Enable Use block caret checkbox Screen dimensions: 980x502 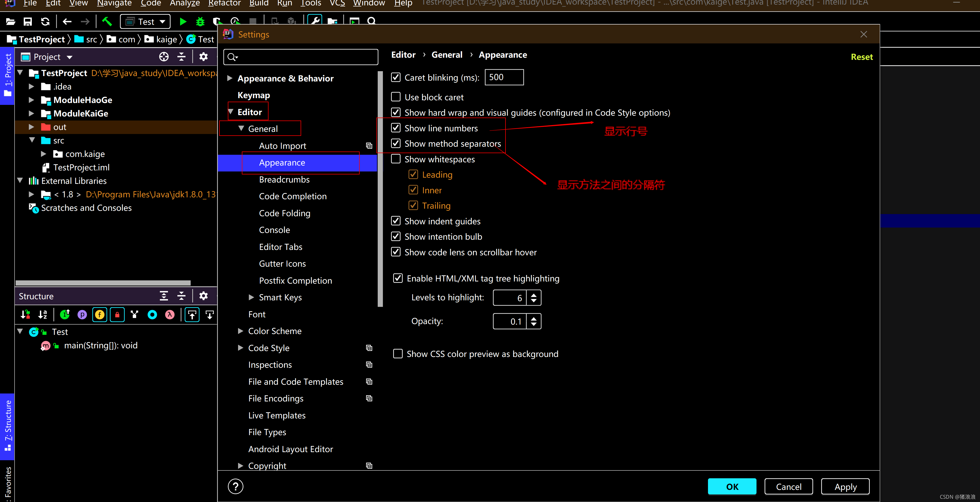click(396, 97)
